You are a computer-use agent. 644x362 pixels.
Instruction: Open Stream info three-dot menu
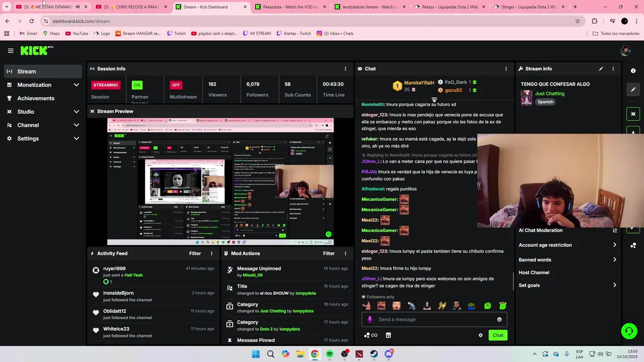point(613,69)
